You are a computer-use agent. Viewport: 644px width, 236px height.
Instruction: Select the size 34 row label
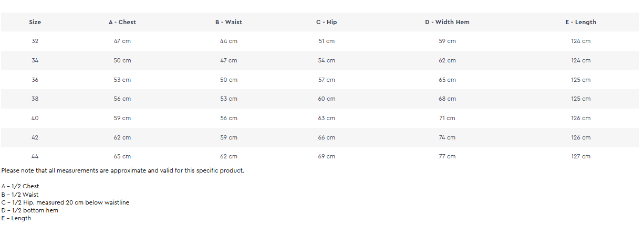tap(35, 60)
